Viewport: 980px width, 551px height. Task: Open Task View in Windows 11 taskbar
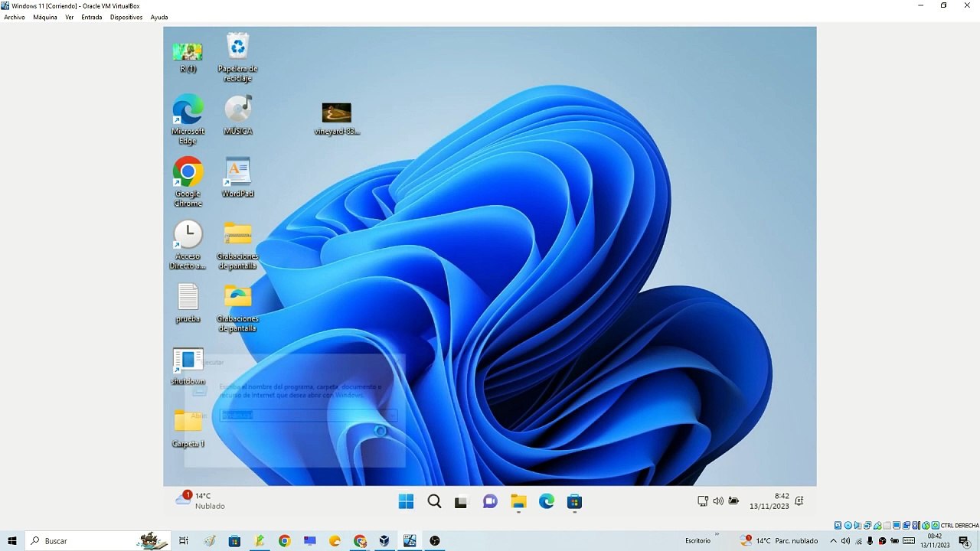(x=461, y=503)
